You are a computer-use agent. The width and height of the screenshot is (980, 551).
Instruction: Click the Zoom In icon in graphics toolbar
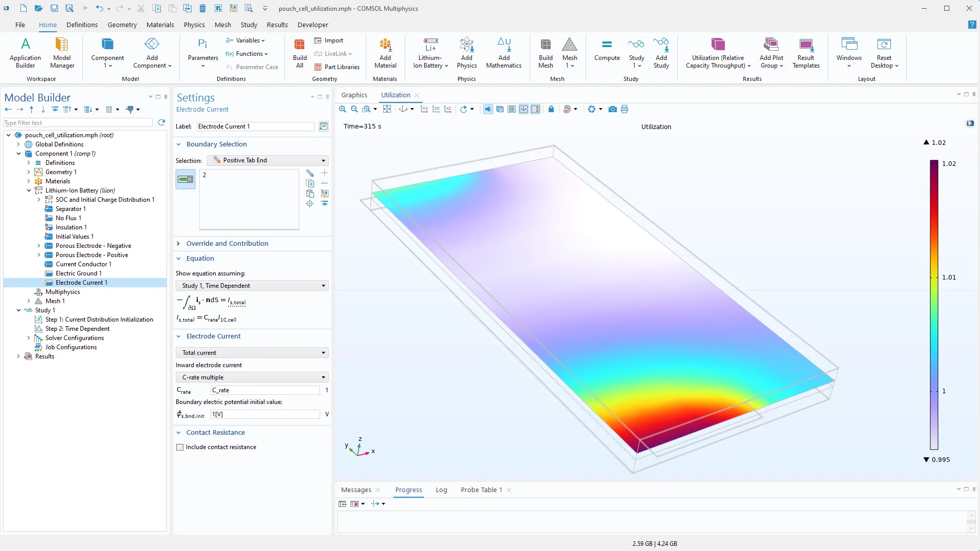point(343,109)
